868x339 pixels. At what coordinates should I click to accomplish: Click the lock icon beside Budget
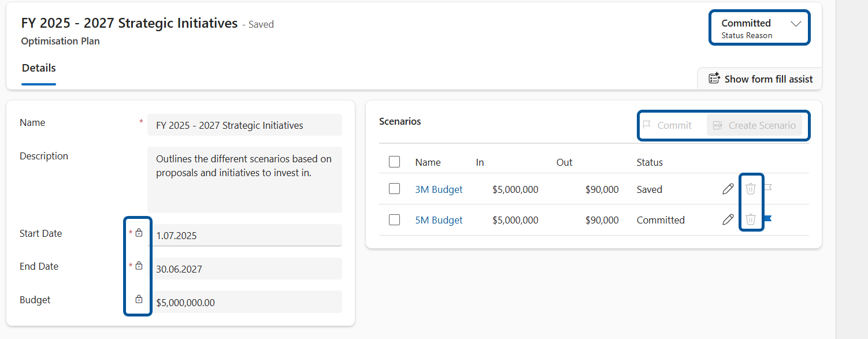[139, 299]
